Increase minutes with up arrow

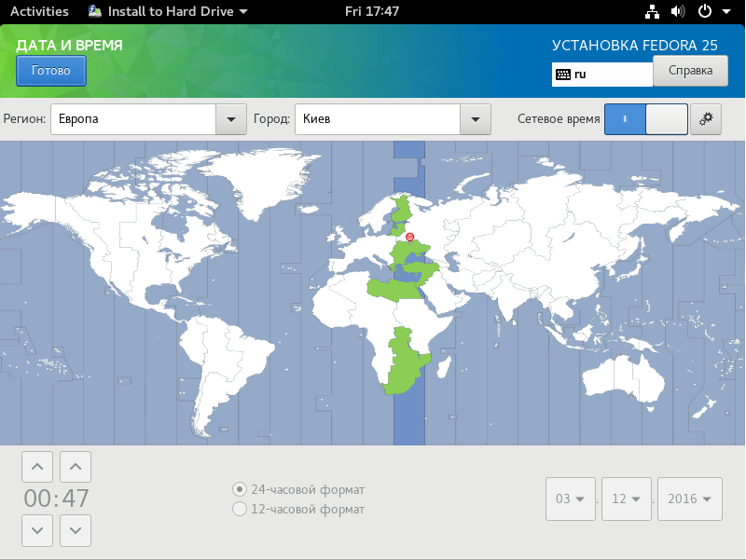[76, 467]
